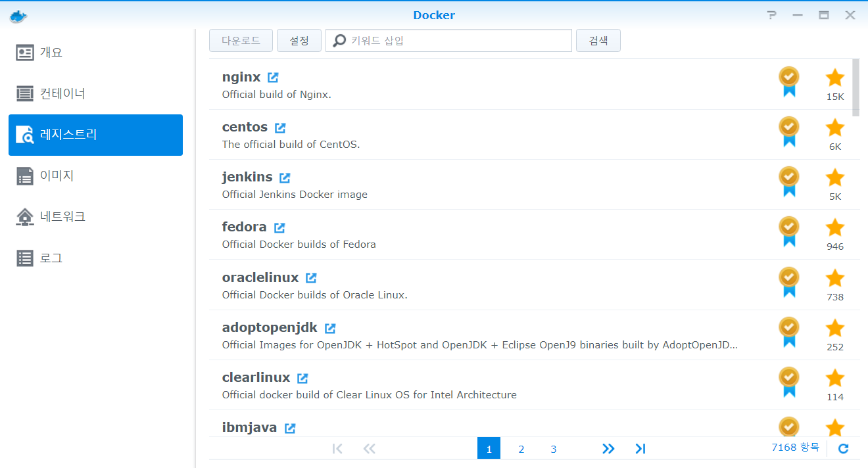Select the jenkins image name
The width and height of the screenshot is (868, 468).
pos(247,177)
